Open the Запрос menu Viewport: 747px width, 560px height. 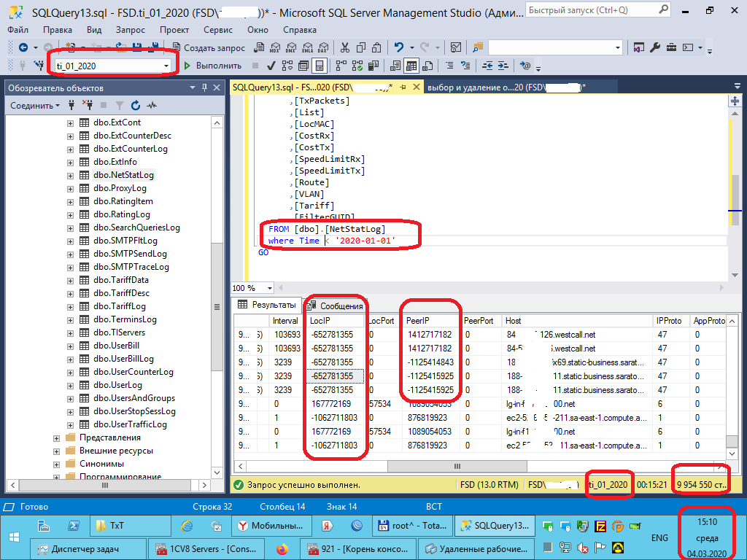130,29
